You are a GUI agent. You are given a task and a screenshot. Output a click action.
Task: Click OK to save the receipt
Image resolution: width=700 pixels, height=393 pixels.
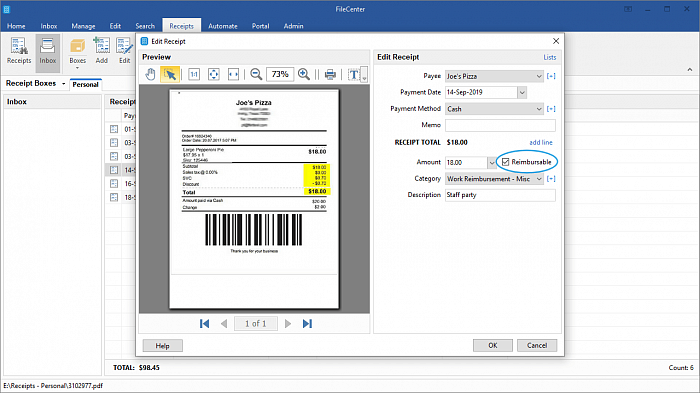pos(493,345)
